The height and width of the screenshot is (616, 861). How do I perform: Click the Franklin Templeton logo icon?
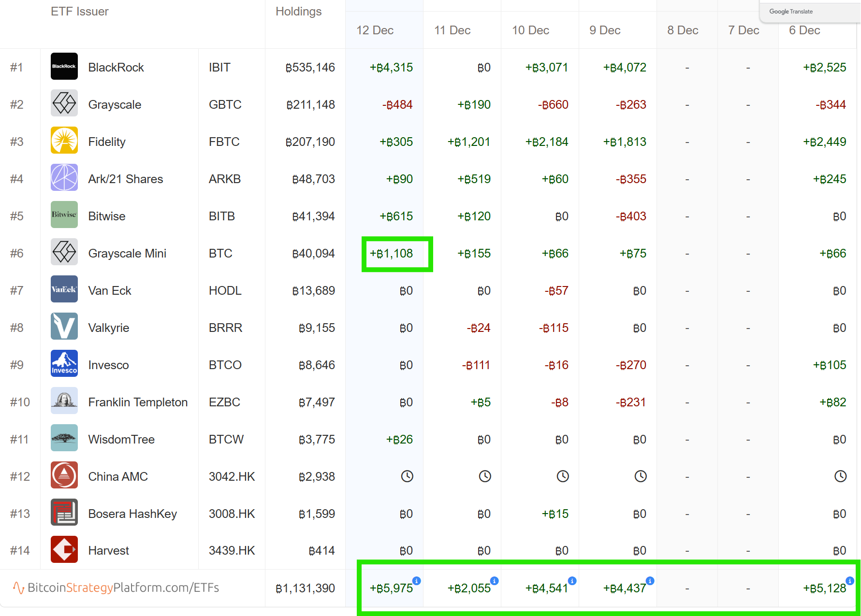pos(64,401)
